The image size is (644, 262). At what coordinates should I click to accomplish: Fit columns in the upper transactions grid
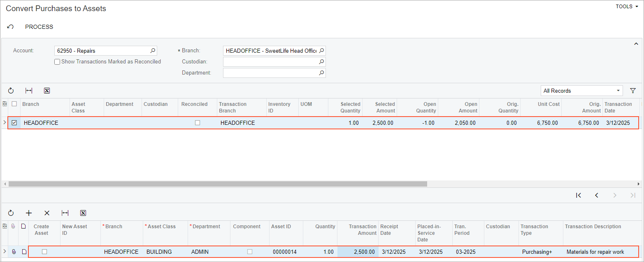[29, 91]
